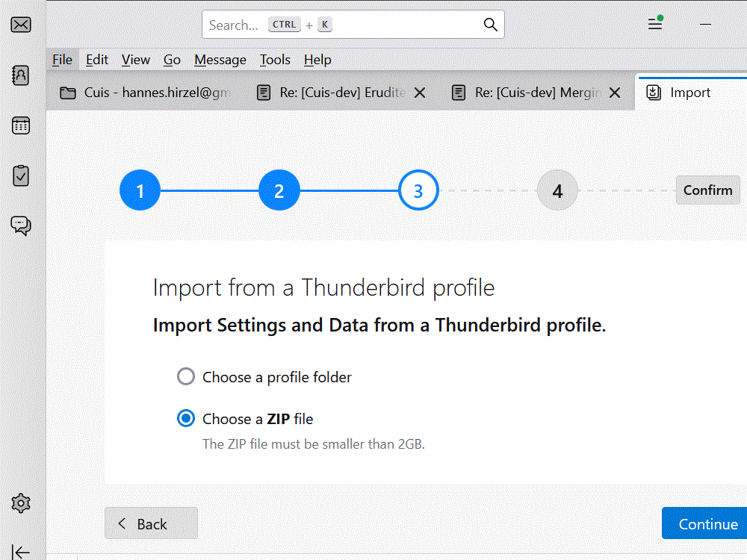Image resolution: width=747 pixels, height=560 pixels.
Task: Open the Edit menu
Action: (97, 60)
